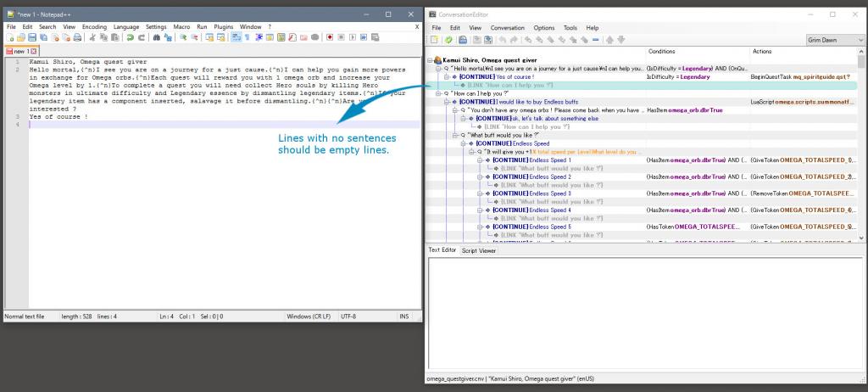Screen dimensions: 868x392
Task: Click Open file icon in Notepad++ toolbar
Action: point(21,37)
